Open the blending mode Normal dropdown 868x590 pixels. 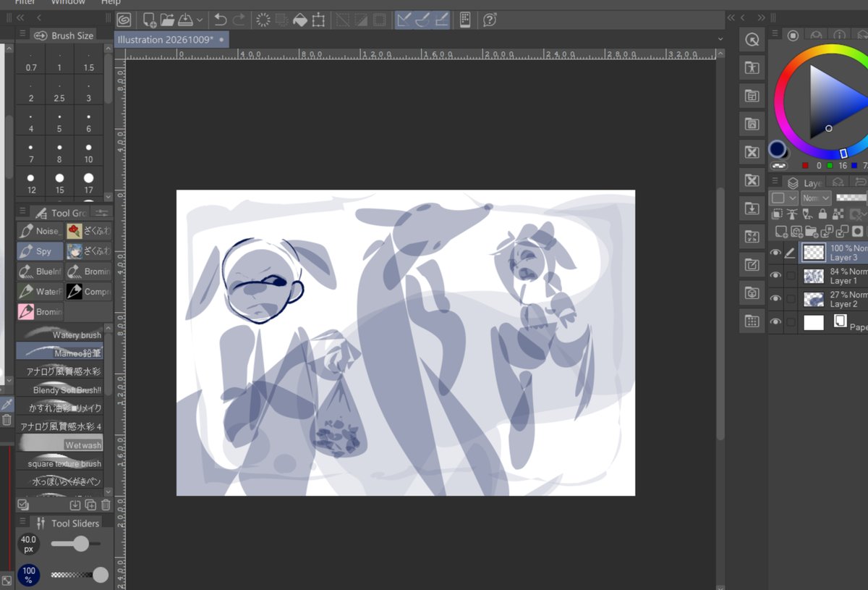click(x=816, y=198)
